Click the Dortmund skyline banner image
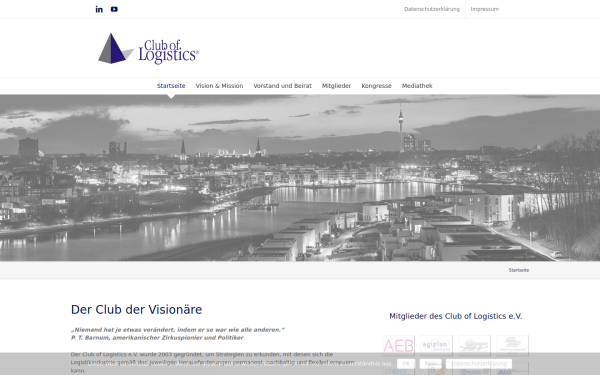 [x=300, y=178]
